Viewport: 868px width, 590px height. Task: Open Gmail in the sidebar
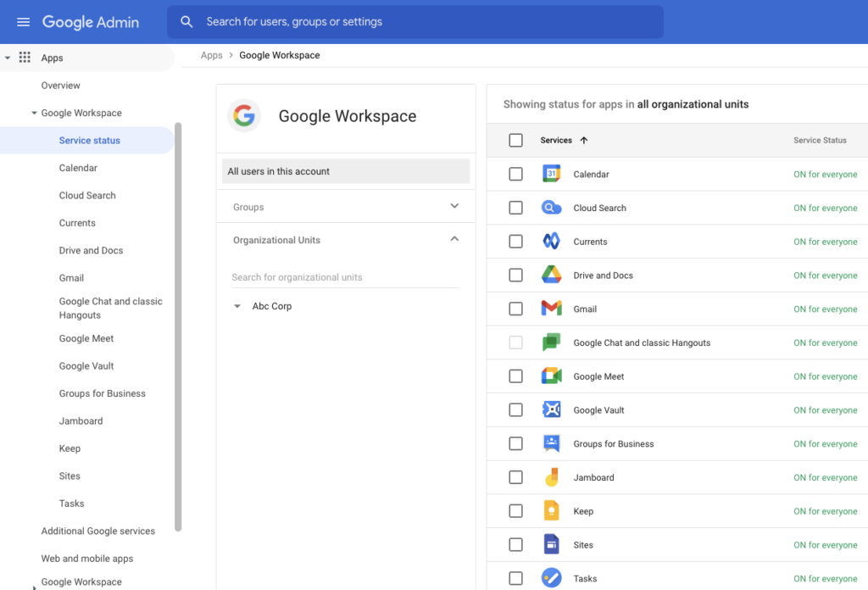[x=71, y=278]
